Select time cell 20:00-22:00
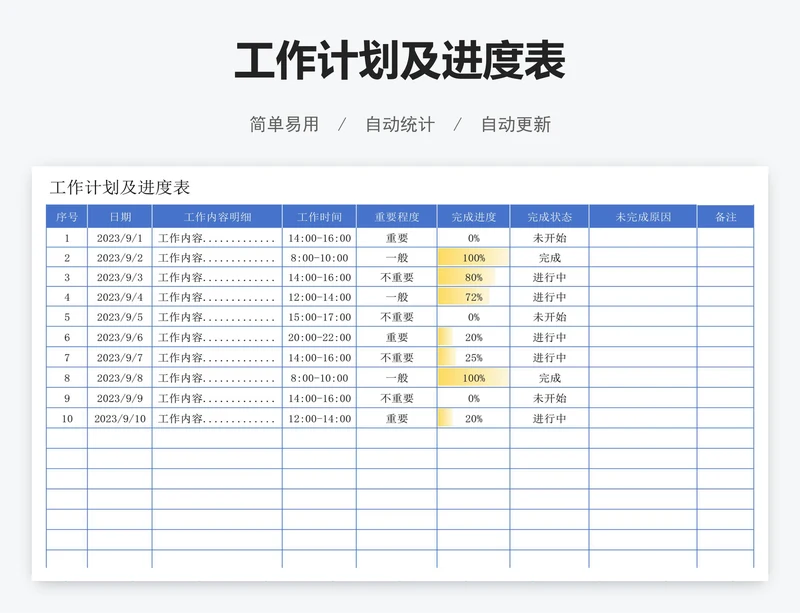This screenshot has width=800, height=613. coord(319,337)
